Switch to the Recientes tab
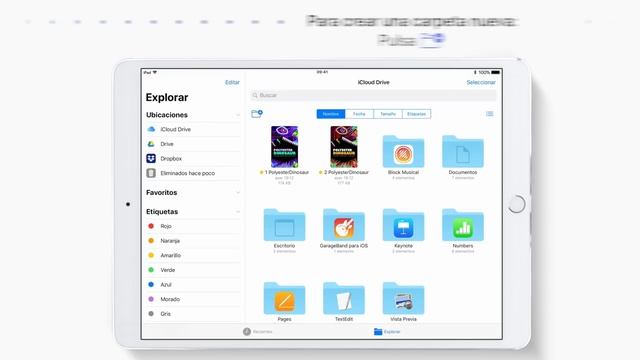 click(258, 331)
